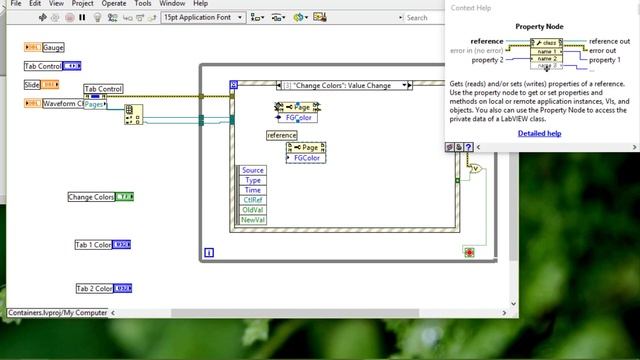Click the Tab Control property node header

pos(95,96)
